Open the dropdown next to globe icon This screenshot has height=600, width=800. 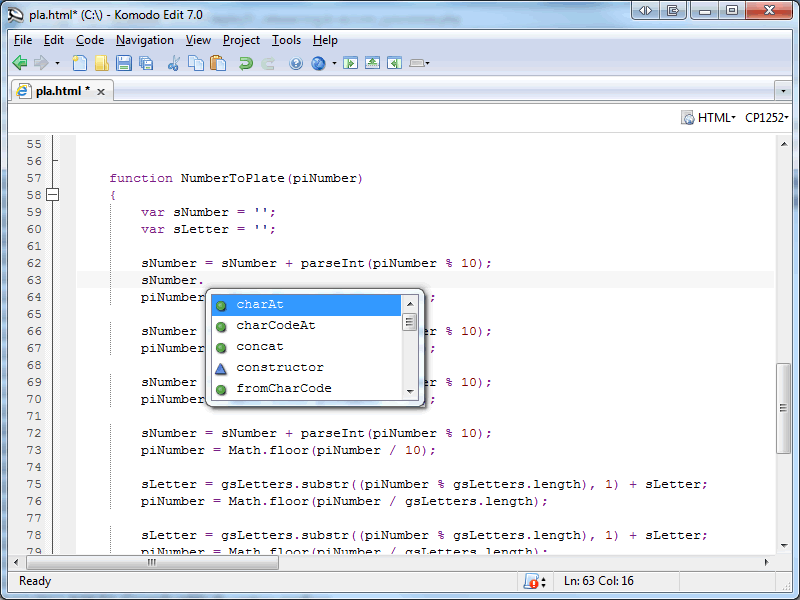point(334,64)
